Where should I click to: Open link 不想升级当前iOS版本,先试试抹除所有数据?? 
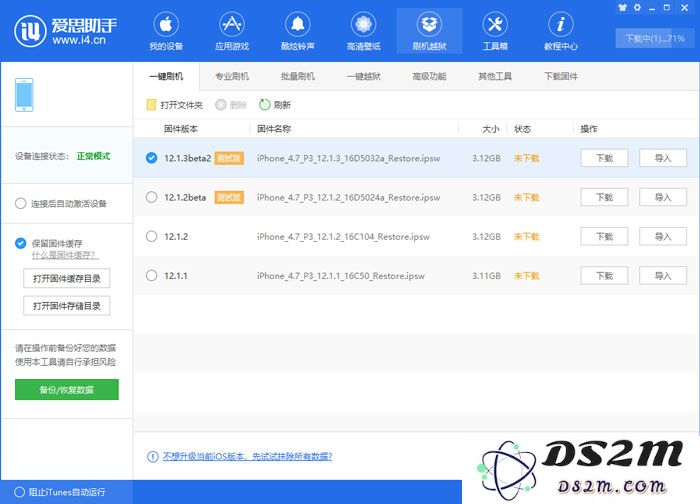[x=247, y=456]
